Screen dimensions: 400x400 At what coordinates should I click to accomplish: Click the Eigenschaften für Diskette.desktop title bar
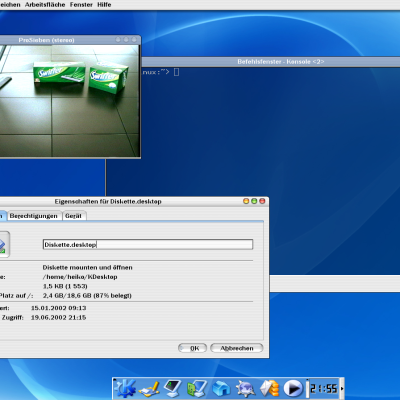coord(133,201)
